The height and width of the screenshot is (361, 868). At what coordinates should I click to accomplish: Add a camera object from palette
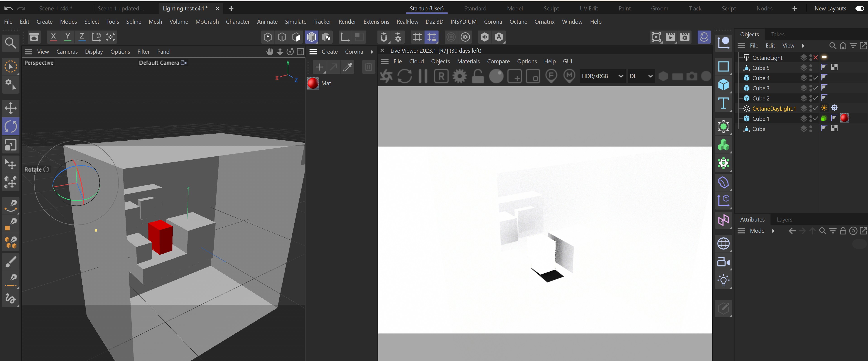point(723,262)
